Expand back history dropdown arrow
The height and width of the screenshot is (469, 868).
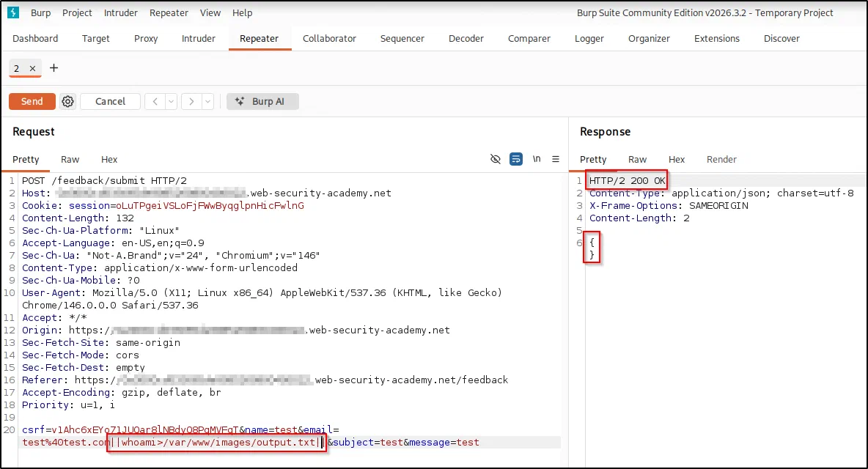coord(171,101)
